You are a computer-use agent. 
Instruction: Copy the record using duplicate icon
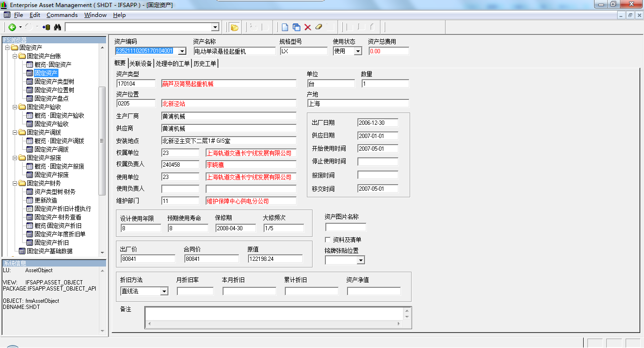coord(296,27)
